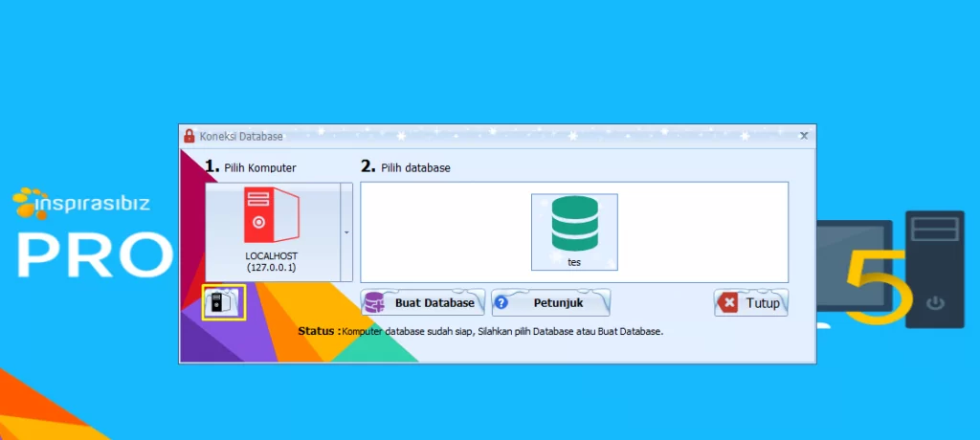Image resolution: width=980 pixels, height=440 pixels.
Task: Click the inspirasibiz logo on the background
Action: (x=81, y=203)
